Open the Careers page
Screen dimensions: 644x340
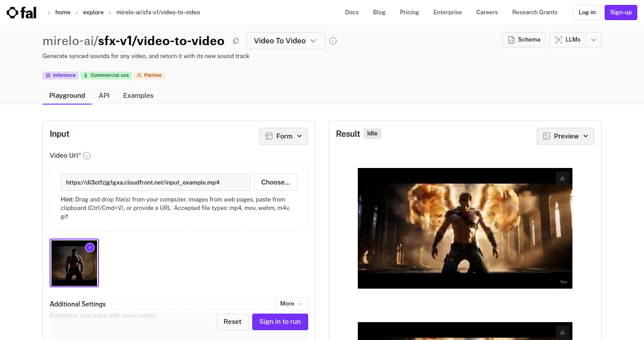(487, 13)
